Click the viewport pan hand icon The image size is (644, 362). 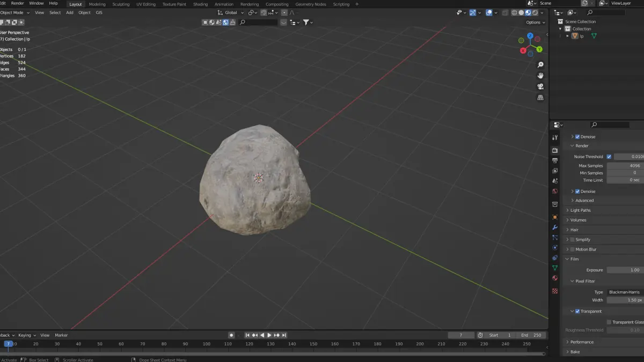(540, 76)
